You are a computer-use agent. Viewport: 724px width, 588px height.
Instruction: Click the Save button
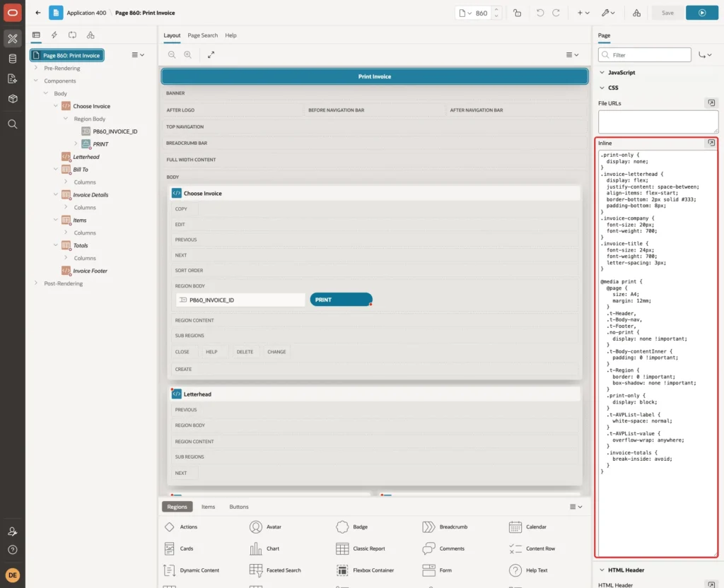pos(667,13)
